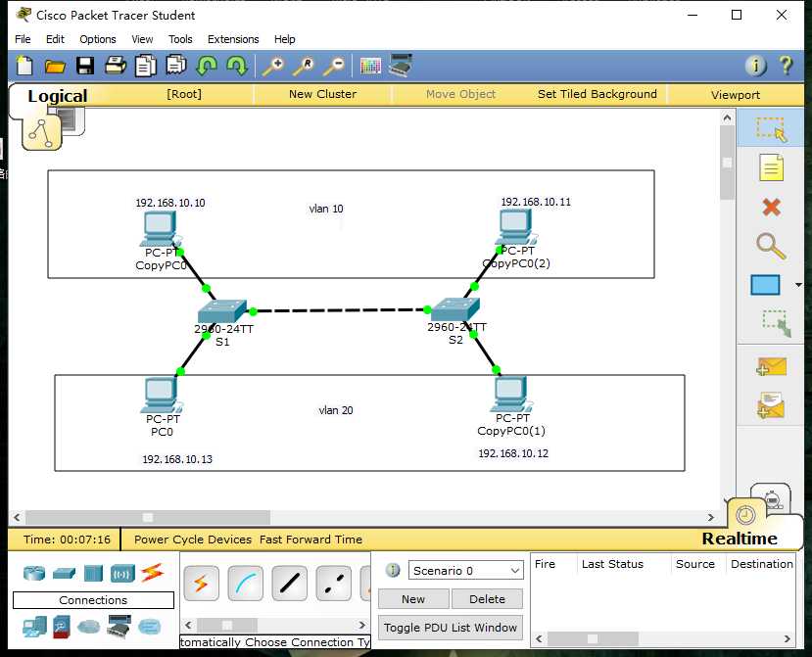Click the Zoom Reset magnifier icon
Screen dimensions: 812x657
click(304, 67)
